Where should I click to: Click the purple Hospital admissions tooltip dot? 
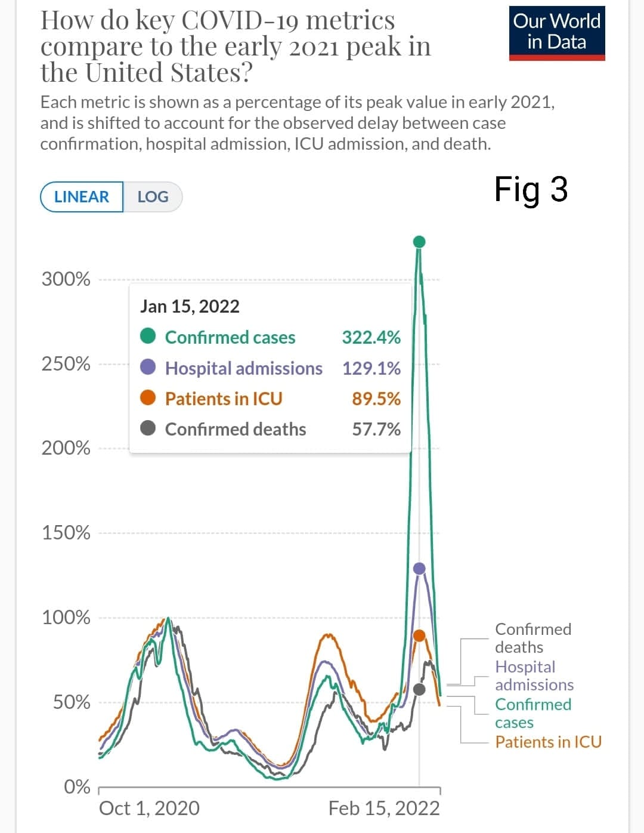148,368
